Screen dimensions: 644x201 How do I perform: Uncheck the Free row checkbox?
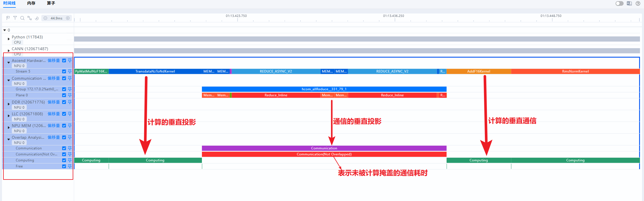(64, 166)
